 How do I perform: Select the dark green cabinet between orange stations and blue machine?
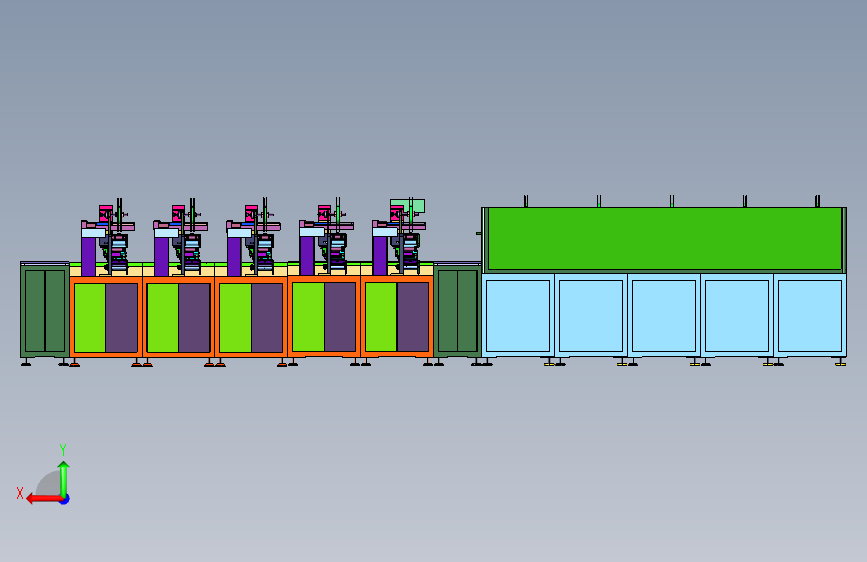tap(457, 310)
